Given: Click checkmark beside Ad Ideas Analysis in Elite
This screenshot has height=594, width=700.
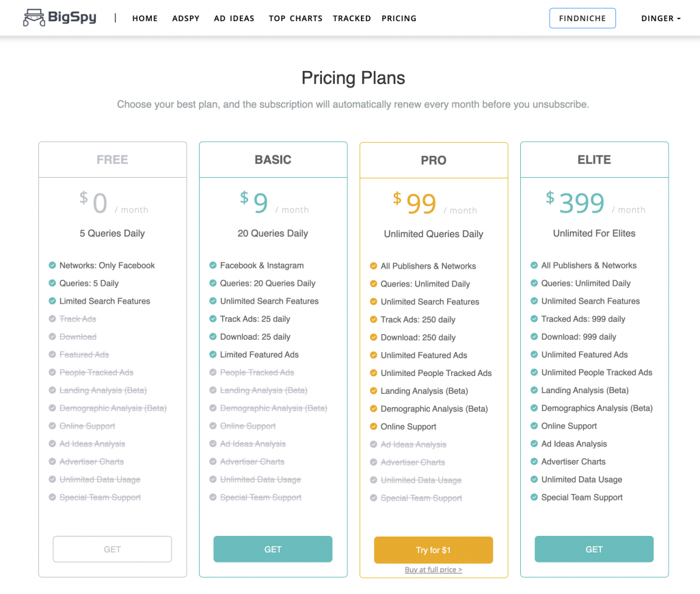Looking at the screenshot, I should 534,444.
